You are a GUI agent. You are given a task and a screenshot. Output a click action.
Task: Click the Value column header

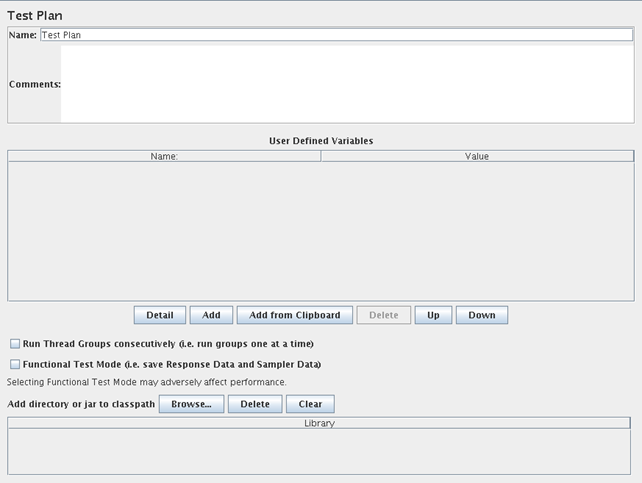pyautogui.click(x=477, y=156)
